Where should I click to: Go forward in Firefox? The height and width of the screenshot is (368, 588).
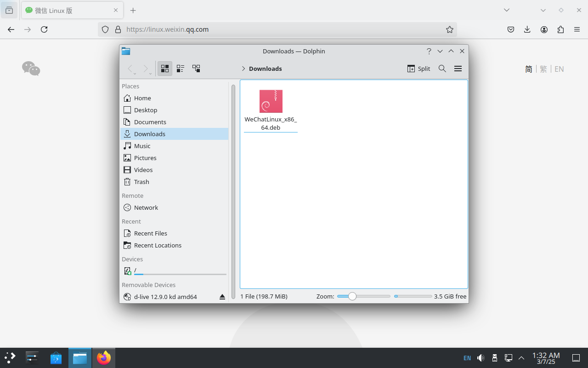(28, 29)
